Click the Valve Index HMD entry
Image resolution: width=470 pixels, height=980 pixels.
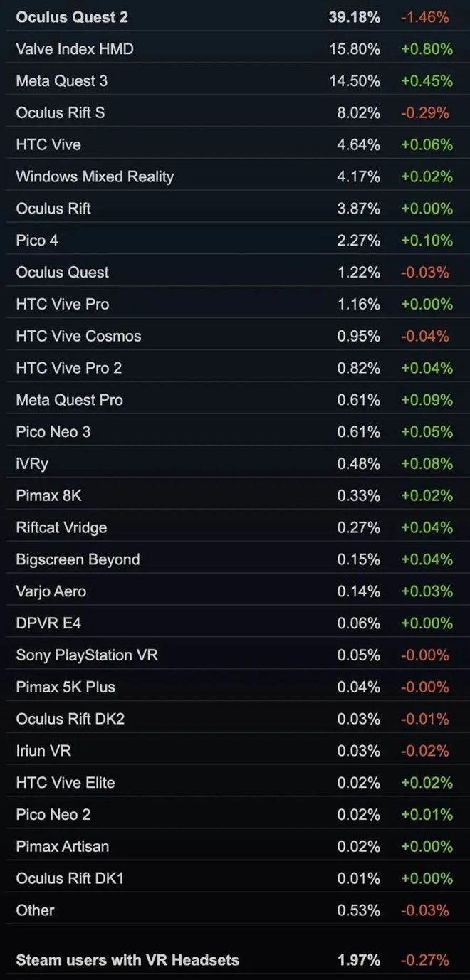click(235, 48)
